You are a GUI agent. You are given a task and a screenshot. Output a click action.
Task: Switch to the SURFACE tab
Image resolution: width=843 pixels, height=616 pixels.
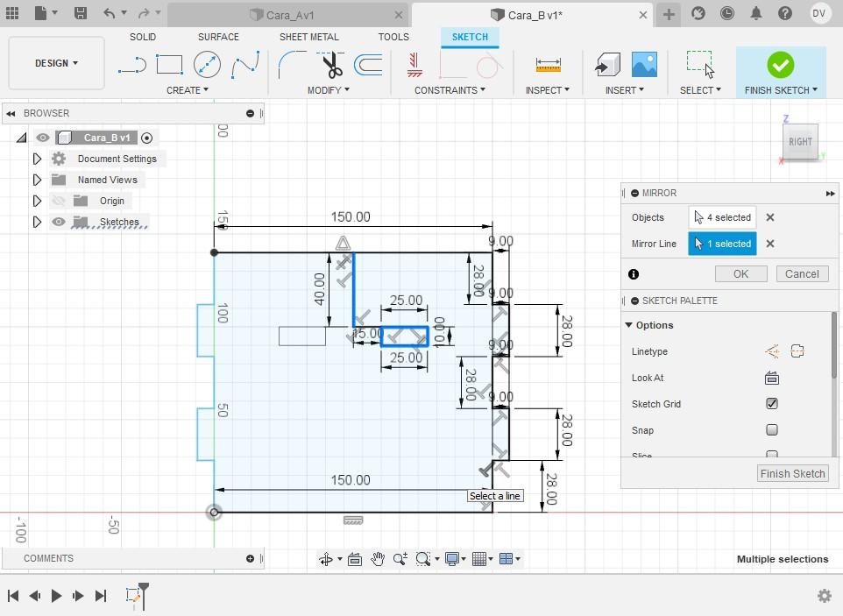click(218, 37)
